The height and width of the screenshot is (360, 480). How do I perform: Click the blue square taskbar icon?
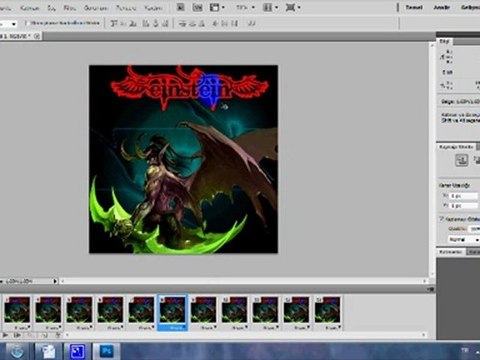77,351
